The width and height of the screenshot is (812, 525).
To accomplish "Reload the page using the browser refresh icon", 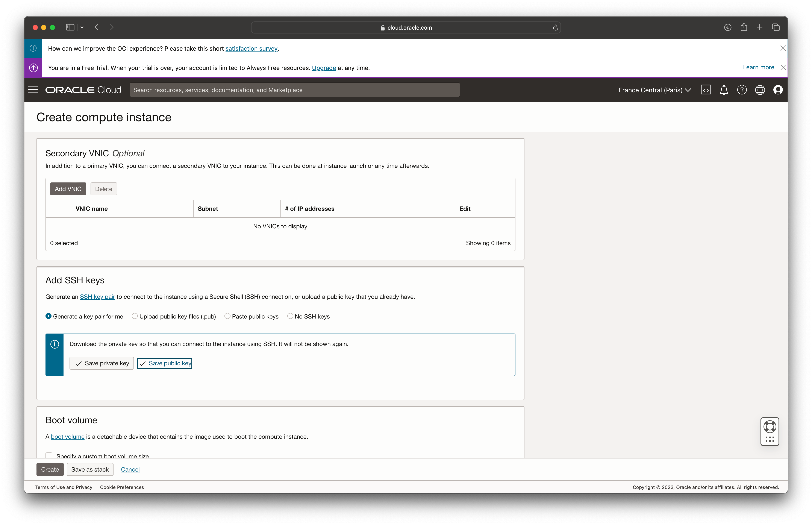I will pos(555,28).
